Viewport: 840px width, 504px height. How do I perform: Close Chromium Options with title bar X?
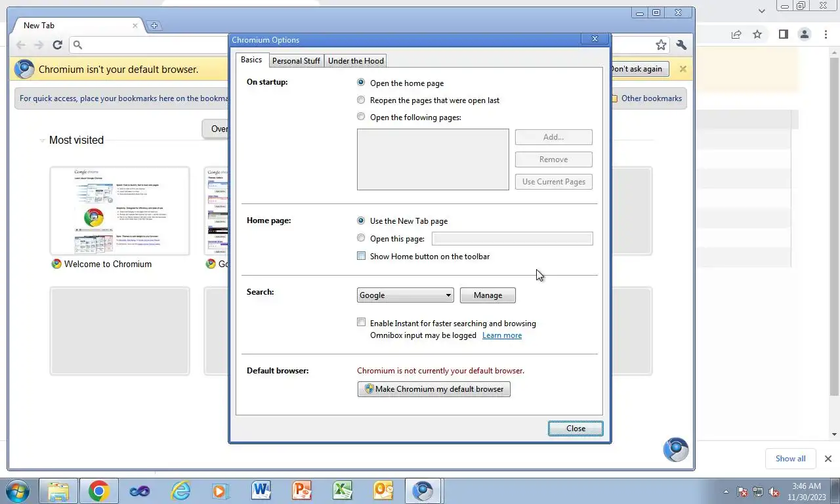595,39
